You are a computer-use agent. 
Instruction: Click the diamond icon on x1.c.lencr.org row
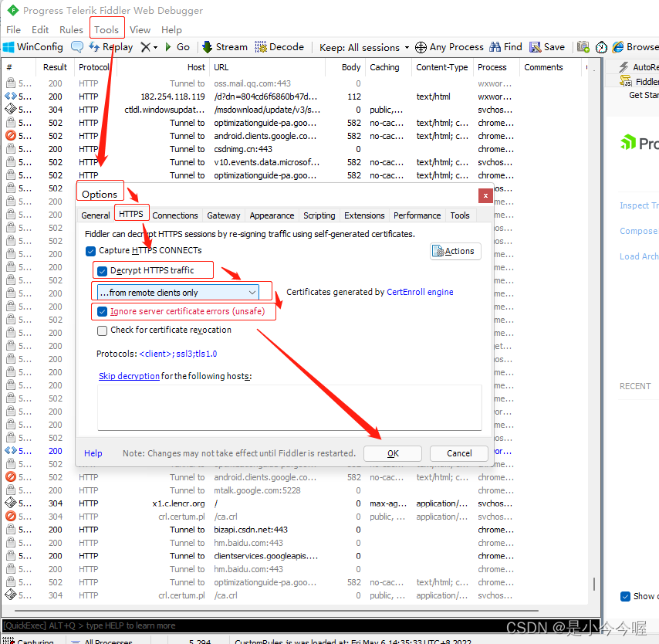(11, 503)
